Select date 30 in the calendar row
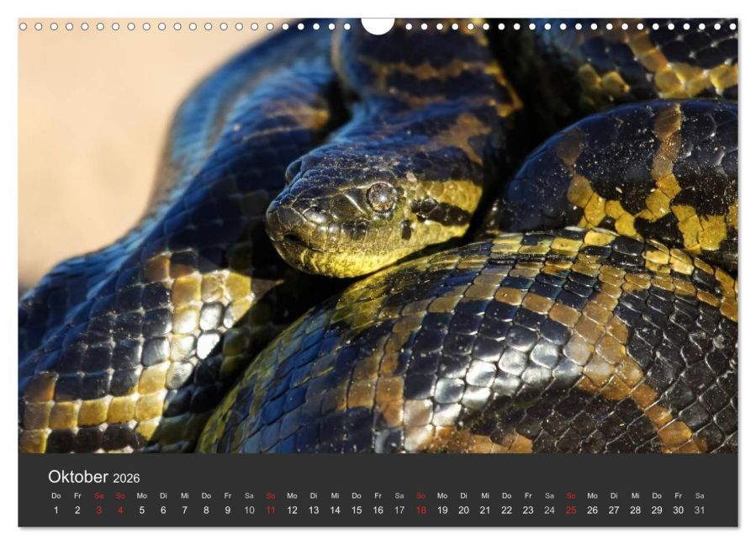This screenshot has height=545, width=756. (x=678, y=511)
